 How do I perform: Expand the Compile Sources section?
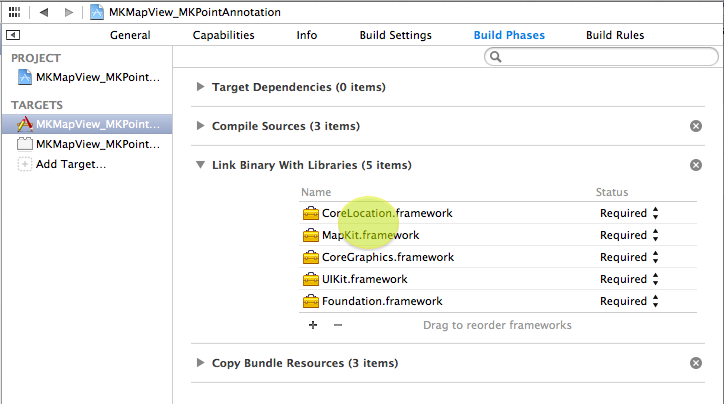[x=201, y=126]
